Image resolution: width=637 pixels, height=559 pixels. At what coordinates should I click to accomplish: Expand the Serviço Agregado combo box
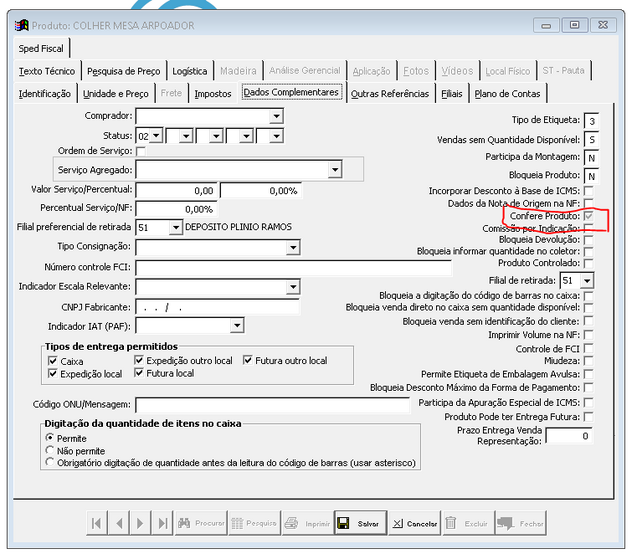(335, 171)
